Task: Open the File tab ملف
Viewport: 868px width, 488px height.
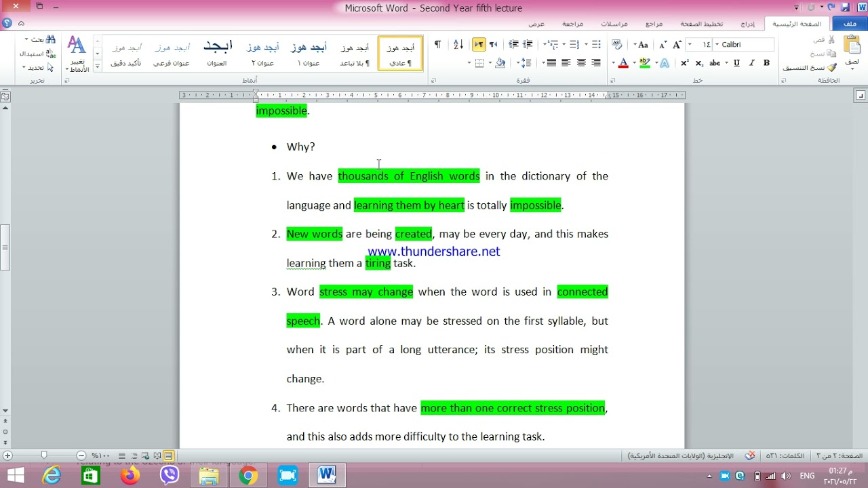Action: (x=850, y=24)
